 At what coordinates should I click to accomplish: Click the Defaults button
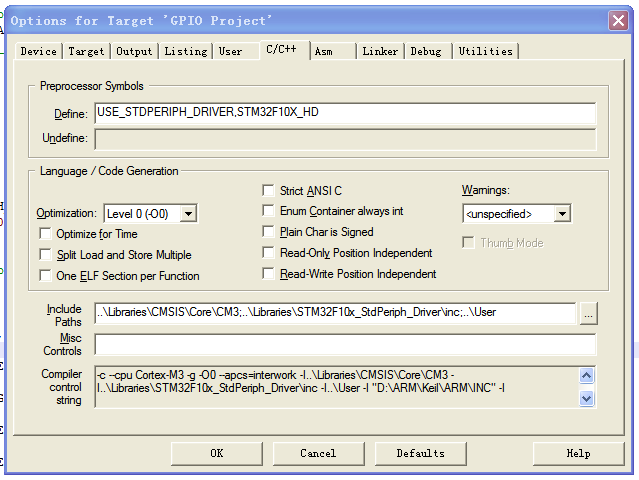click(x=420, y=453)
